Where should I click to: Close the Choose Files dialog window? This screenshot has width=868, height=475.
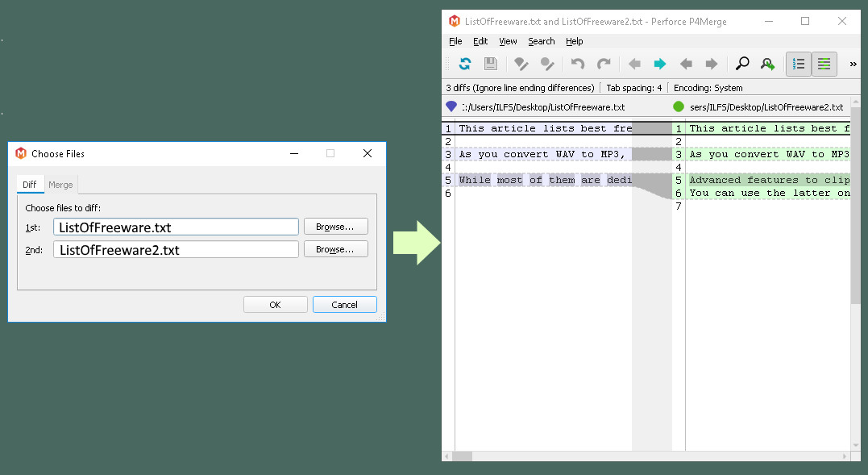click(x=368, y=153)
